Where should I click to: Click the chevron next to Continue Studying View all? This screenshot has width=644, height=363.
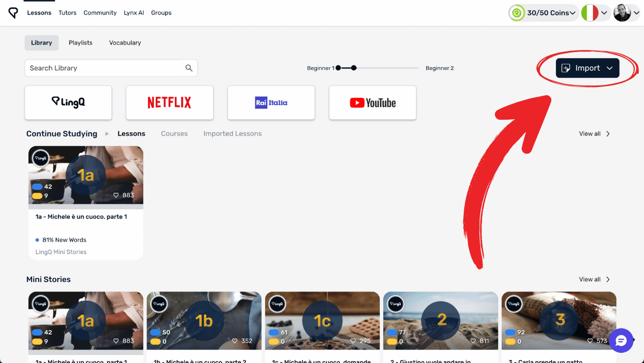click(x=608, y=134)
